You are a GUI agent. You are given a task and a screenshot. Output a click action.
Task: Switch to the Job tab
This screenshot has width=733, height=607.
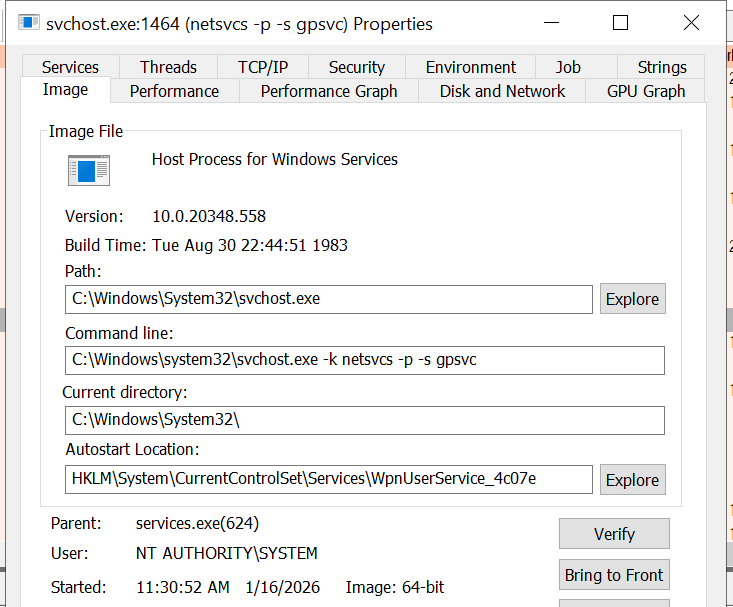pyautogui.click(x=568, y=67)
